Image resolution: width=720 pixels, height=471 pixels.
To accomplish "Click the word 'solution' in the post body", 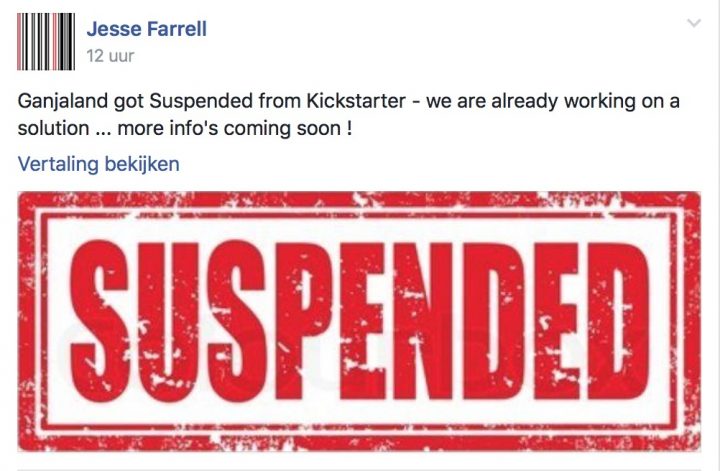I will click(53, 128).
